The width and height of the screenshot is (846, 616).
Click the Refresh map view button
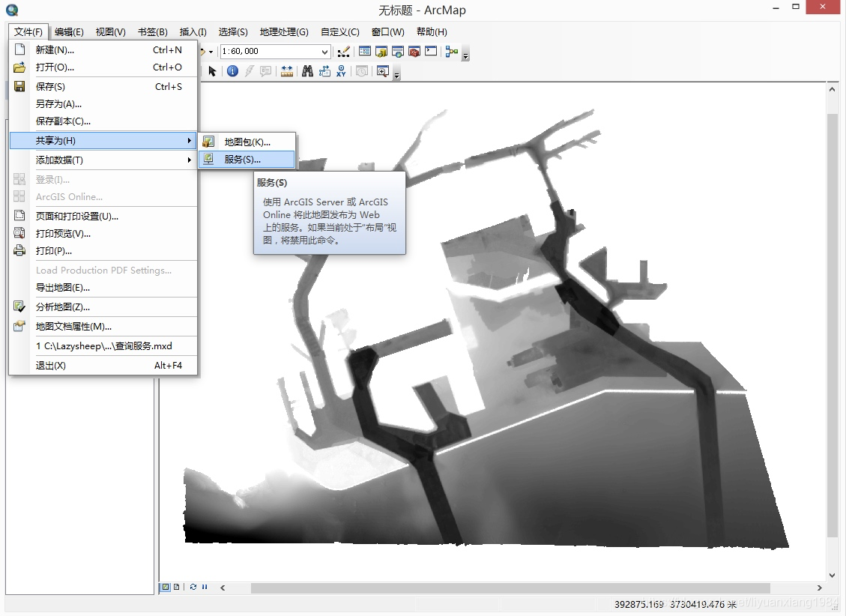(193, 587)
